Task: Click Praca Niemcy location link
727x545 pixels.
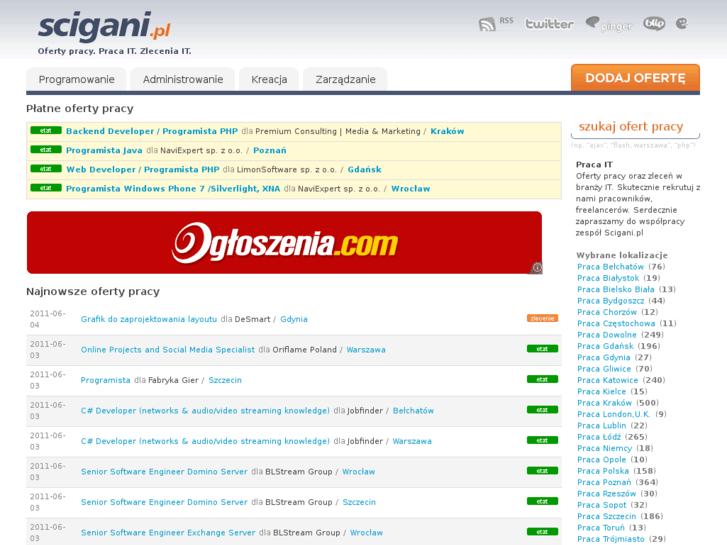Action: (x=604, y=449)
